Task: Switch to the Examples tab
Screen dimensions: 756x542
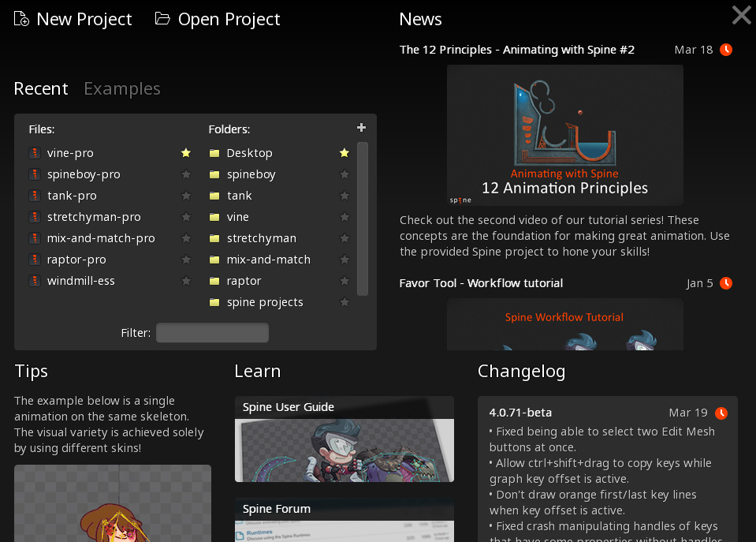Action: coord(122,89)
